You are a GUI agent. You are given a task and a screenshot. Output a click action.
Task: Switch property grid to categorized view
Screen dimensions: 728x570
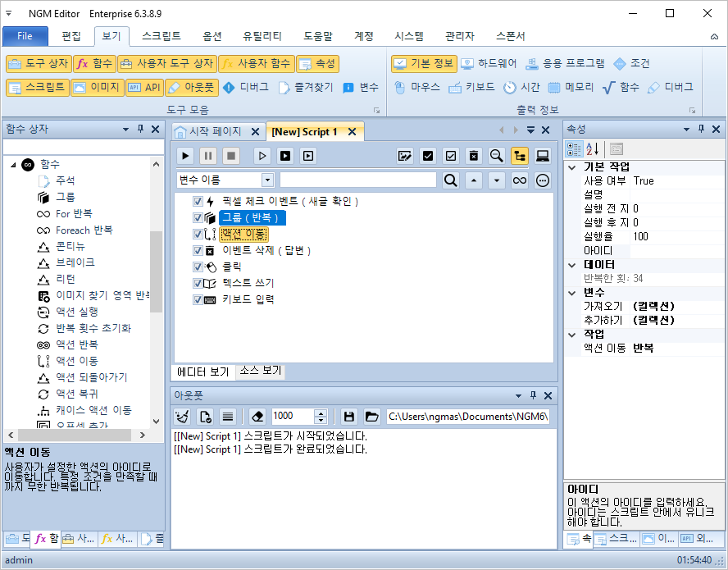pos(574,149)
